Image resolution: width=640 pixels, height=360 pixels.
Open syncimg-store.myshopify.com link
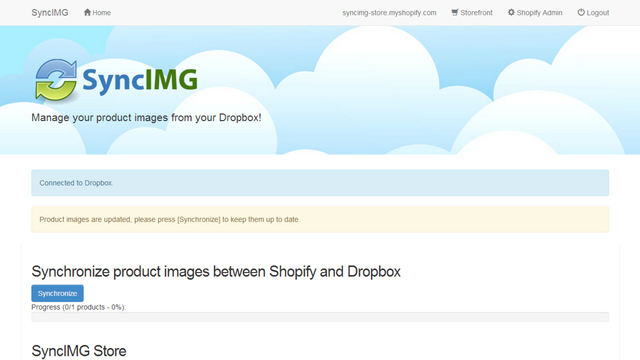389,13
